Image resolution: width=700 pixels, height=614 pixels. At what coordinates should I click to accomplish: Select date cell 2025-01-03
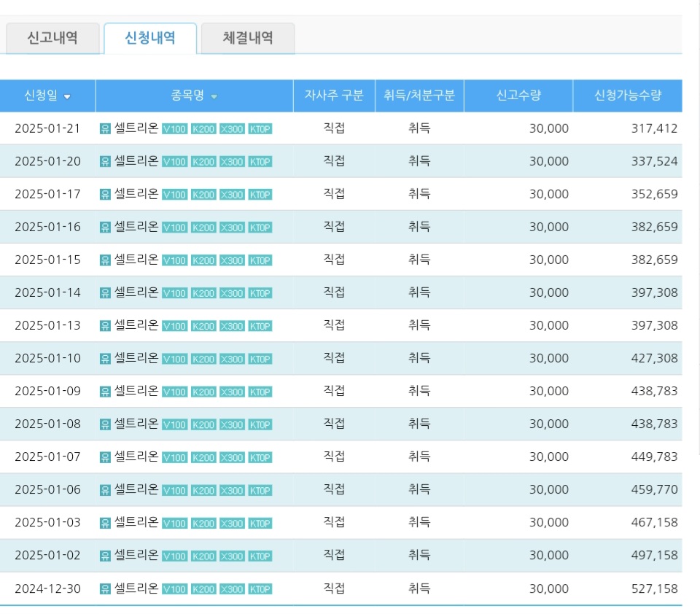pyautogui.click(x=48, y=522)
